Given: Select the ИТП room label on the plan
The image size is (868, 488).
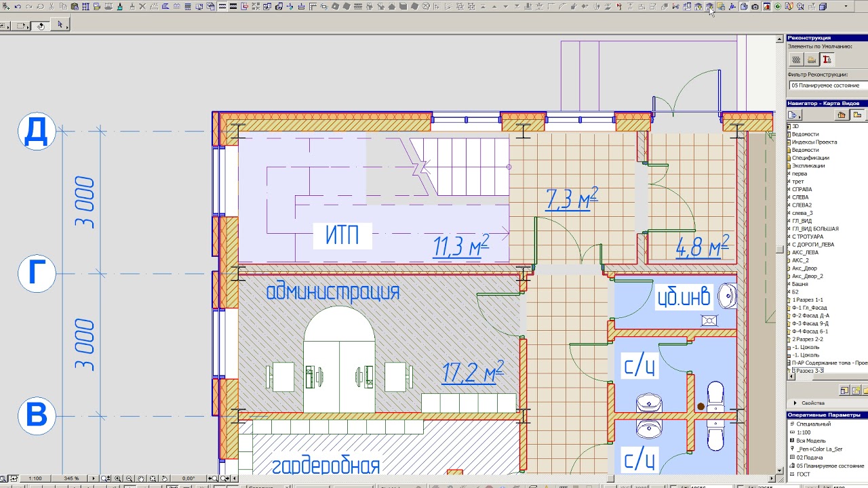Looking at the screenshot, I should pyautogui.click(x=342, y=235).
